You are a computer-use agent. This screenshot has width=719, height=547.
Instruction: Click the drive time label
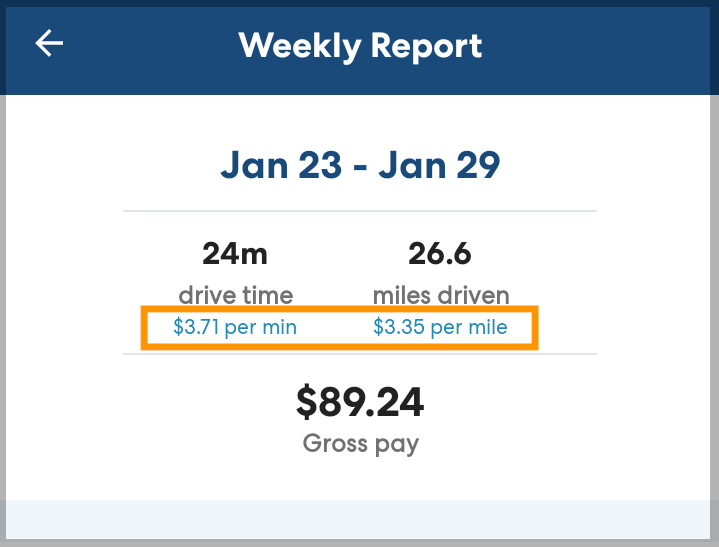click(235, 295)
